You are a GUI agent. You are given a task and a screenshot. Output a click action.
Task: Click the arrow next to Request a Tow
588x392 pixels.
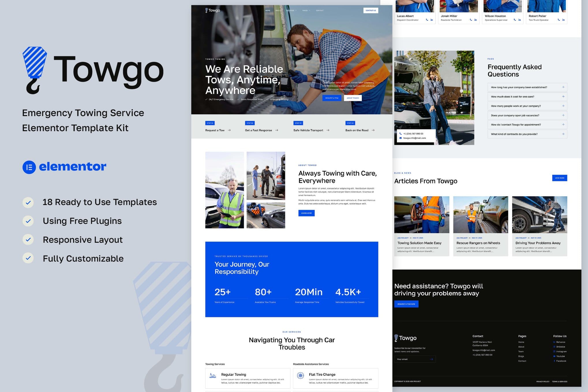tap(229, 130)
